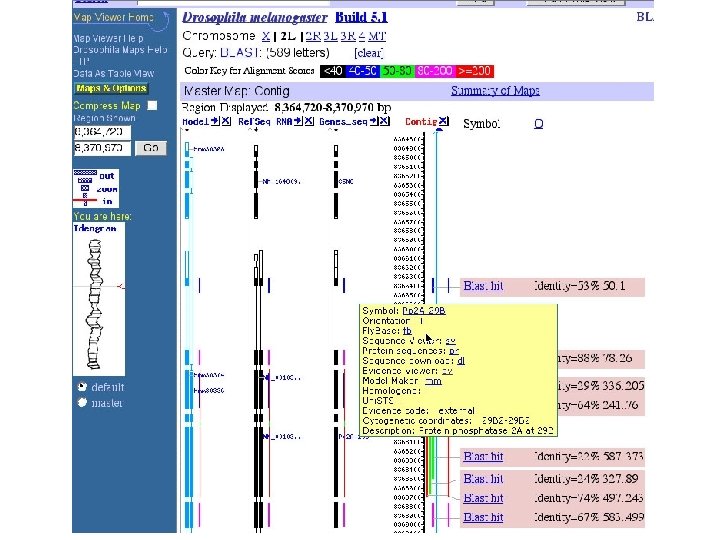Click the Model map make-master arrow icon
This screenshot has width=720, height=540.
point(215,121)
